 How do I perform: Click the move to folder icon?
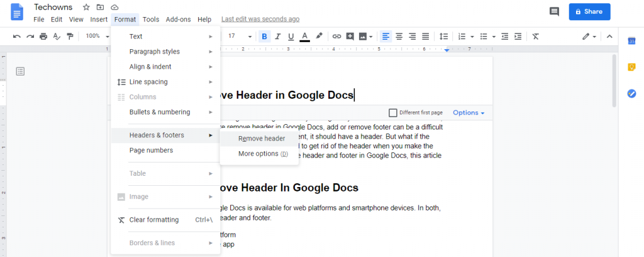tap(100, 7)
